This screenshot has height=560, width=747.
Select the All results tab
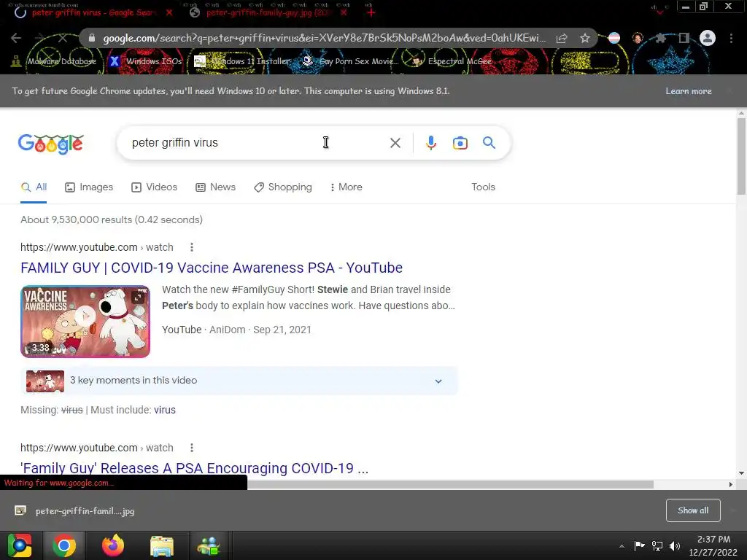click(34, 187)
